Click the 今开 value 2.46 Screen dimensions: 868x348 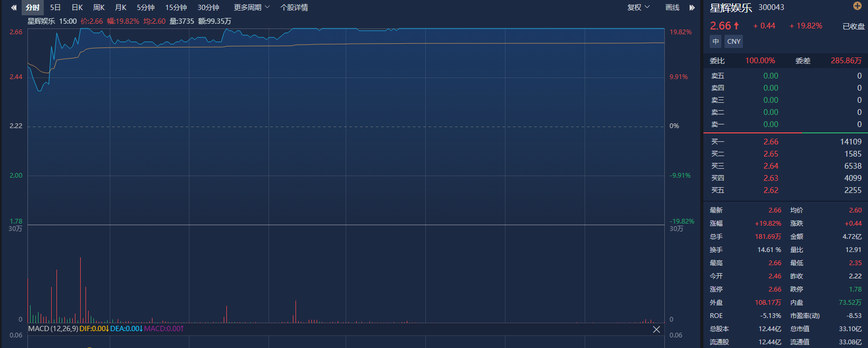(775, 276)
